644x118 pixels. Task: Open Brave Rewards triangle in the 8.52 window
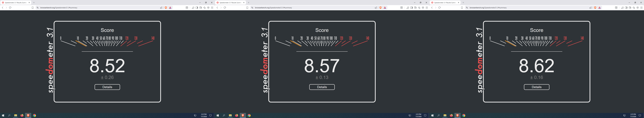pyautogui.click(x=170, y=8)
